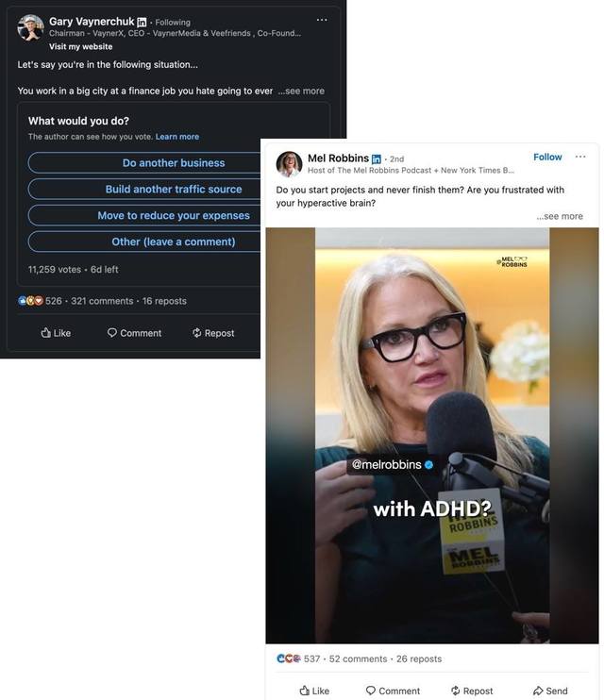604x700 pixels.
Task: Like Mel Robbins' ADHD video post
Action: tap(314, 691)
